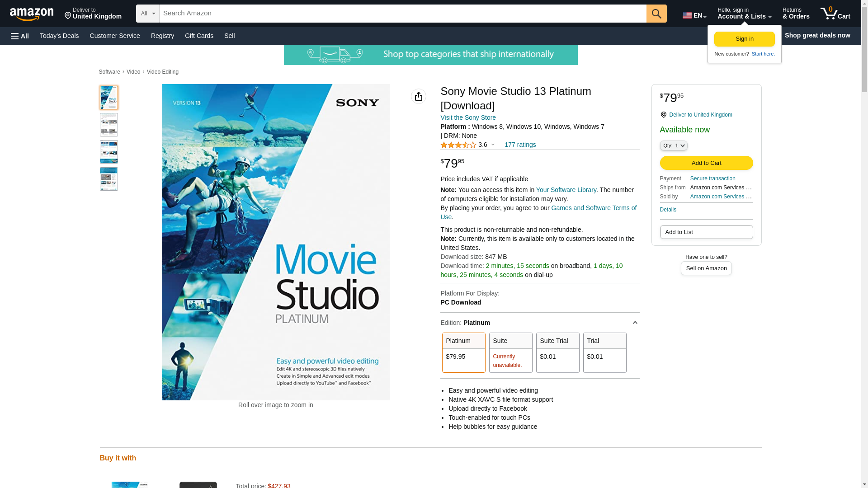Click the search magnifier Go button

click(656, 14)
